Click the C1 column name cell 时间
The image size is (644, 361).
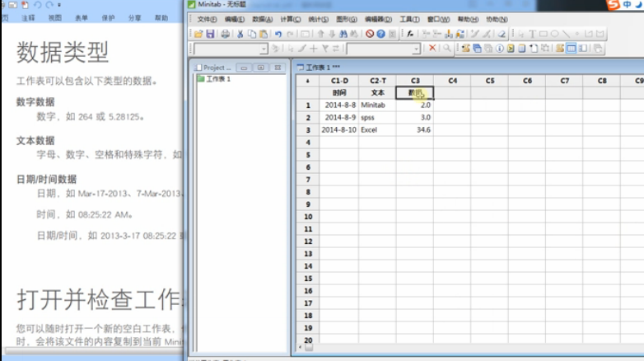tap(339, 93)
